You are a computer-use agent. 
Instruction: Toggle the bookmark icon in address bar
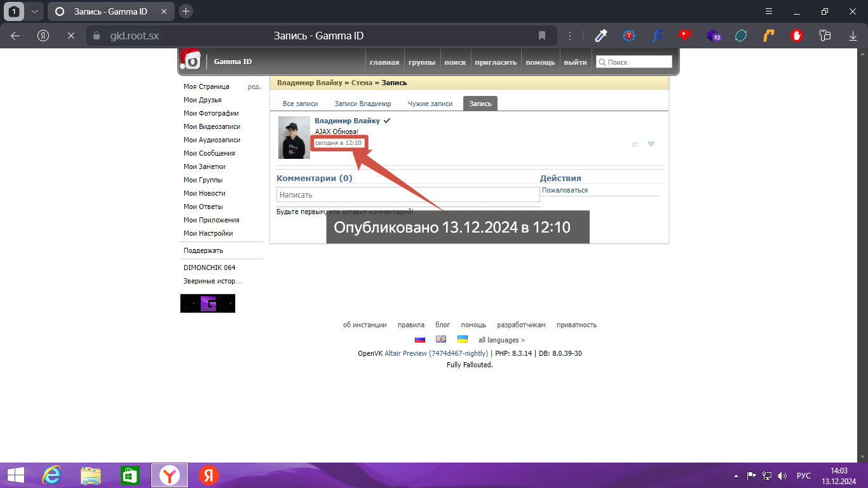(x=542, y=36)
